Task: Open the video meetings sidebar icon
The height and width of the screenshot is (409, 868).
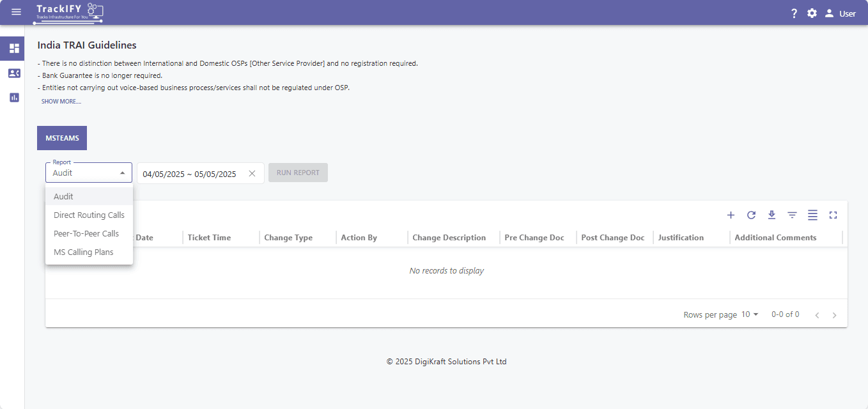Action: pos(14,73)
